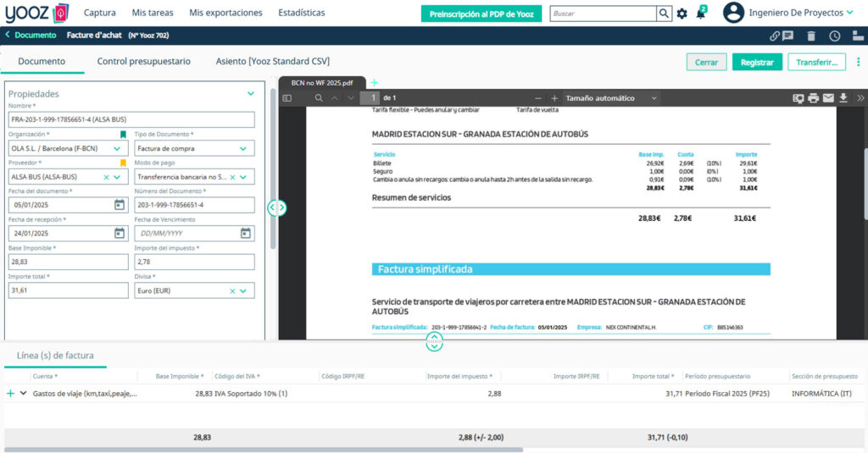Open the Modo de pago dropdown arrow
Image resolution: width=868 pixels, height=453 pixels.
coord(243,177)
